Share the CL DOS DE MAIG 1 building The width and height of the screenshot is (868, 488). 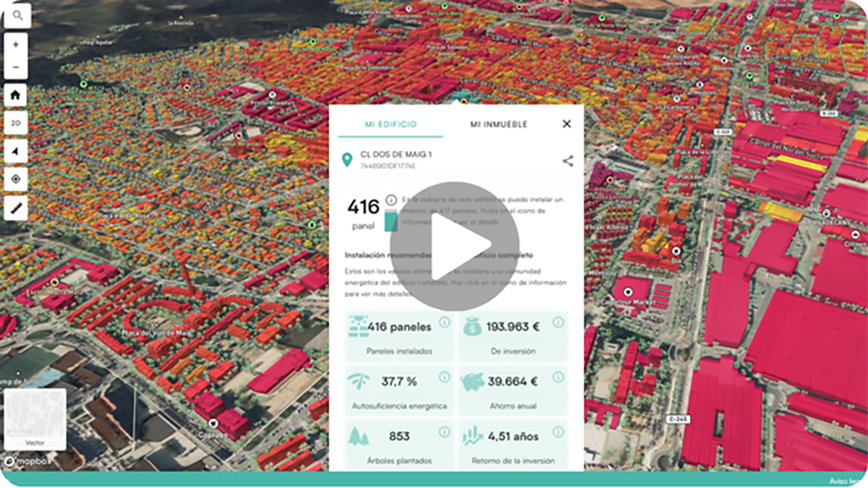(568, 161)
